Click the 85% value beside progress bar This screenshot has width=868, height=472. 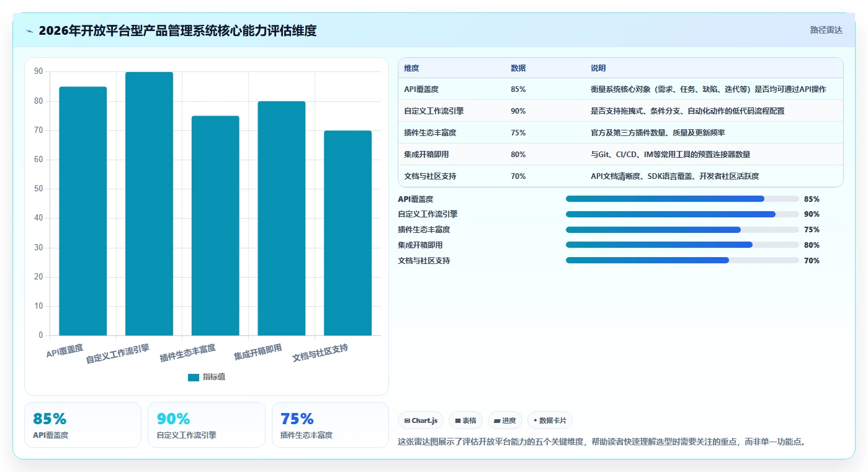812,199
